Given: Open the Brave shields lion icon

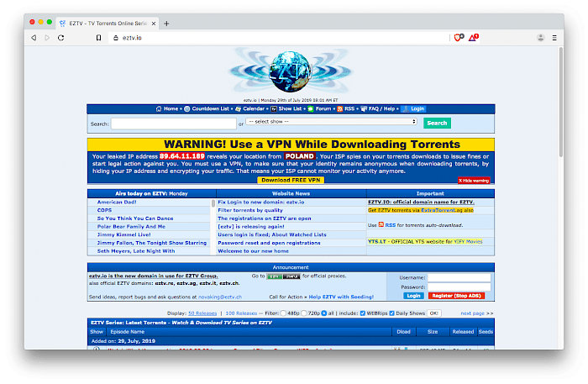Looking at the screenshot, I should tap(459, 37).
